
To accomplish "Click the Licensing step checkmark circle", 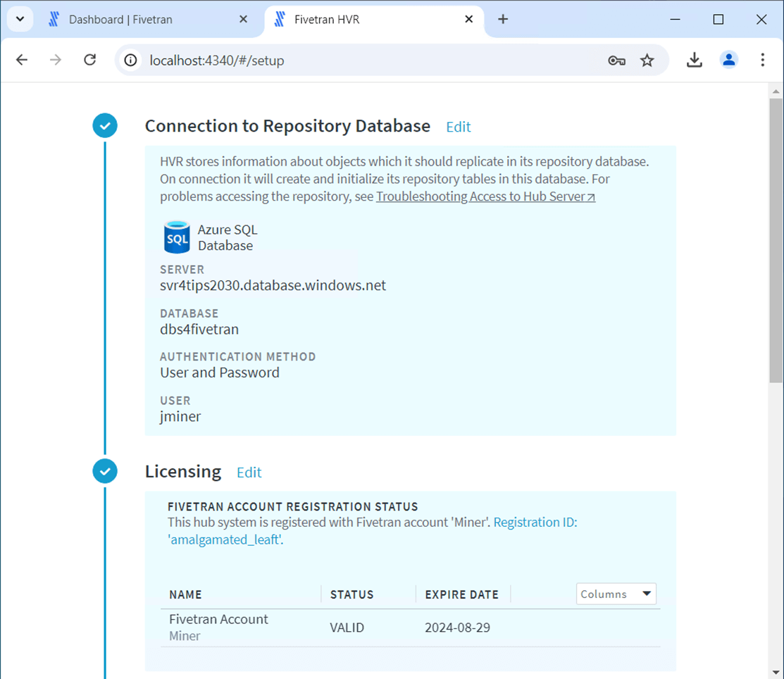I will (105, 471).
